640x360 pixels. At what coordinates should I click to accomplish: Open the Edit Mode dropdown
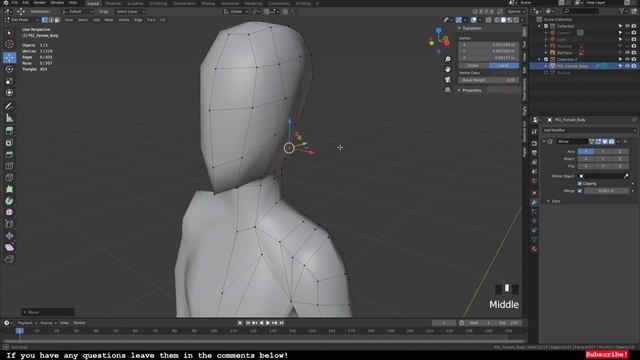pos(22,20)
